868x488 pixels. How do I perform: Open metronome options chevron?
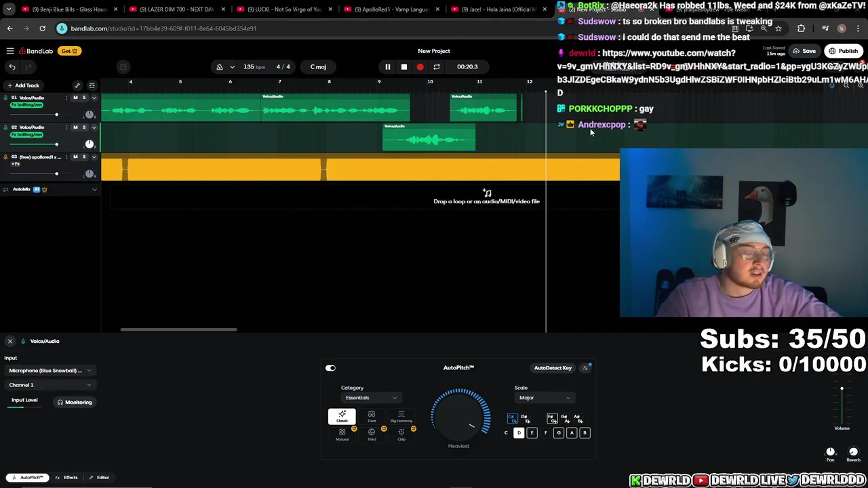pos(232,66)
